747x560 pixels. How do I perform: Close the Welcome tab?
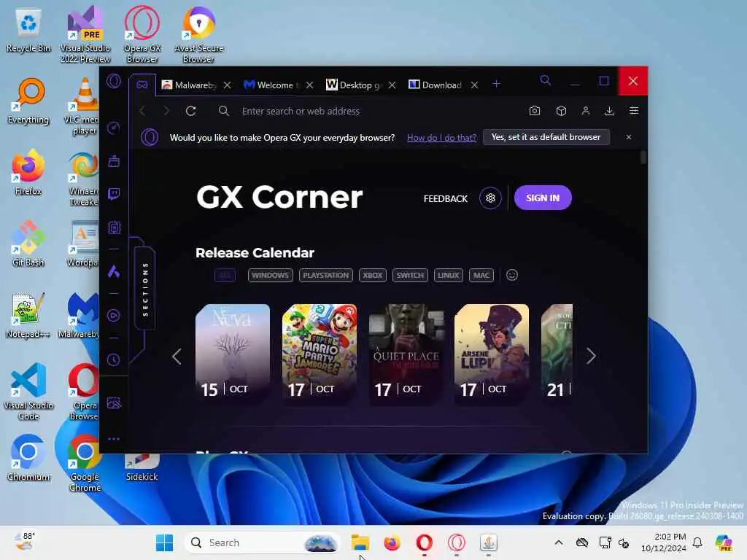(309, 85)
